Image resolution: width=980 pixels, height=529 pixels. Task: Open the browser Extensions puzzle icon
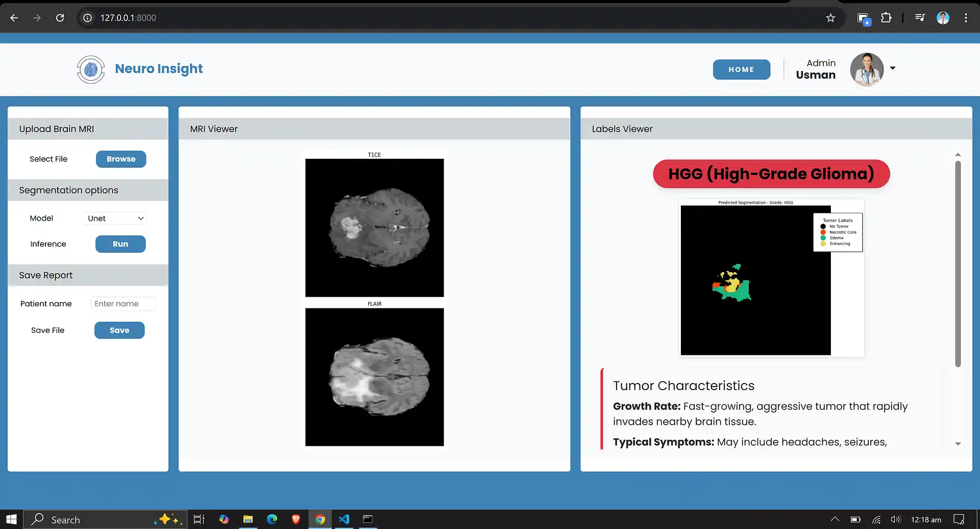886,18
